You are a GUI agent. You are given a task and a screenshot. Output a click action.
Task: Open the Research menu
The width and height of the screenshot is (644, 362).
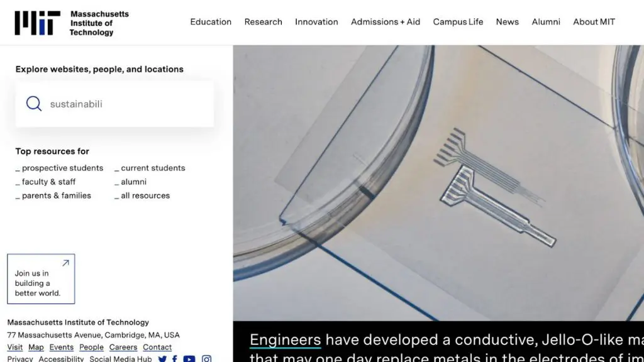[x=264, y=22]
